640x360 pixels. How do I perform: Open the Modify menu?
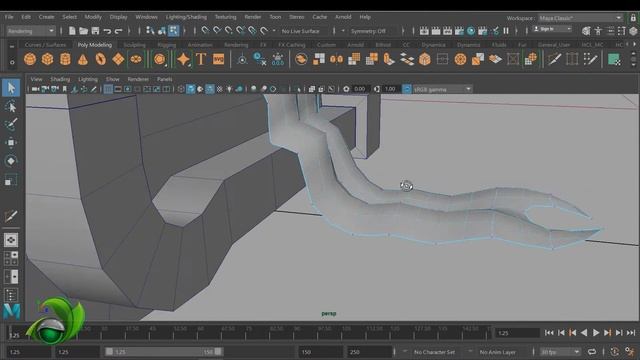(x=93, y=17)
